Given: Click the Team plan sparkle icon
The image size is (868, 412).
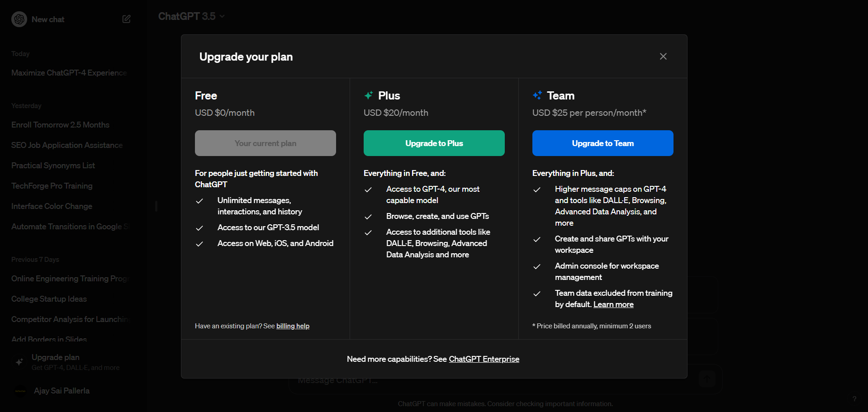Looking at the screenshot, I should (537, 95).
